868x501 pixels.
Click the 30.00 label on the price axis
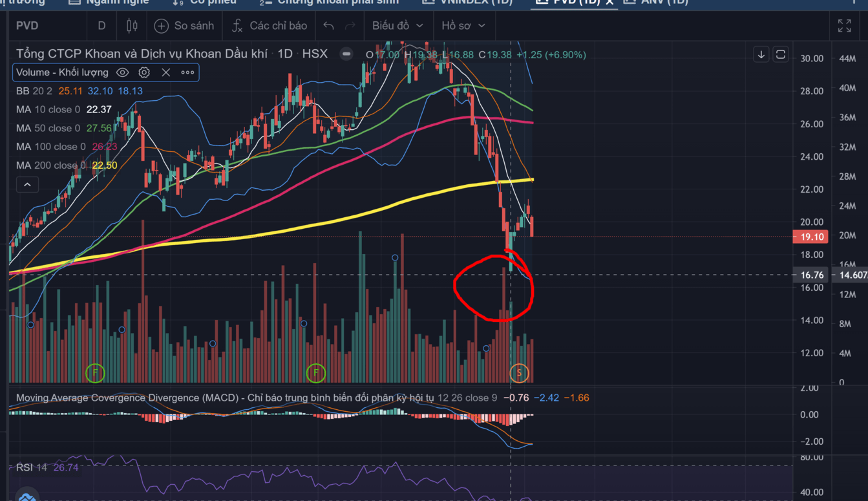point(812,58)
